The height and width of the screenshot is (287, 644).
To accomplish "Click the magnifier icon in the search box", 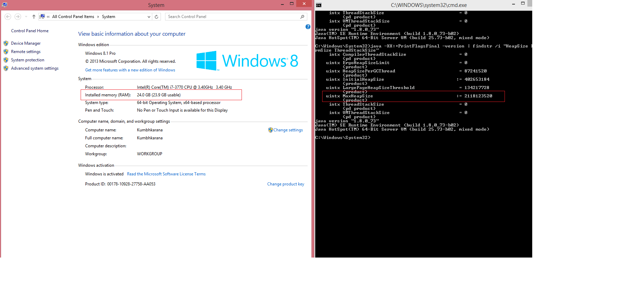I will [x=302, y=17].
